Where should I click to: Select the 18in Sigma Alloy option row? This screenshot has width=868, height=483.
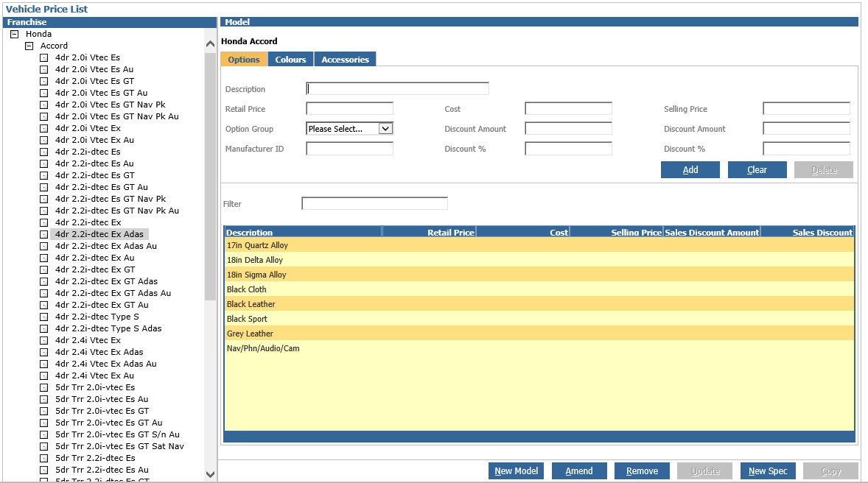539,275
